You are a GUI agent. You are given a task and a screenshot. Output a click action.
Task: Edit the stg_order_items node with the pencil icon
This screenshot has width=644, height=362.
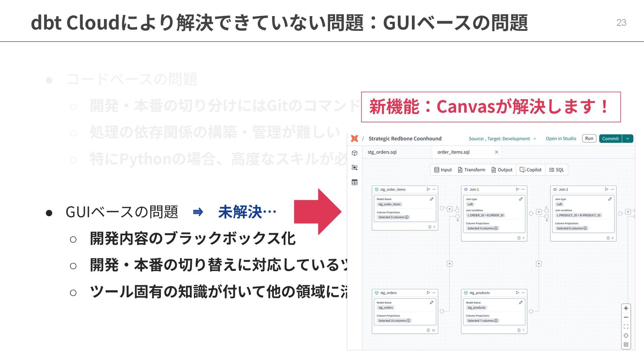click(x=431, y=199)
